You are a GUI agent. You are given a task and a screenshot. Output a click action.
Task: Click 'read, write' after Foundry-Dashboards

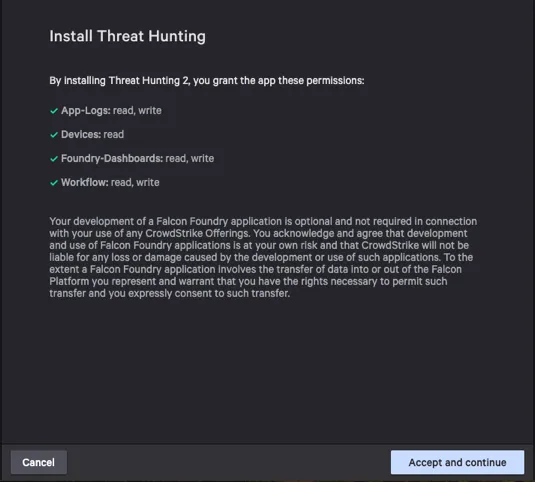point(190,158)
